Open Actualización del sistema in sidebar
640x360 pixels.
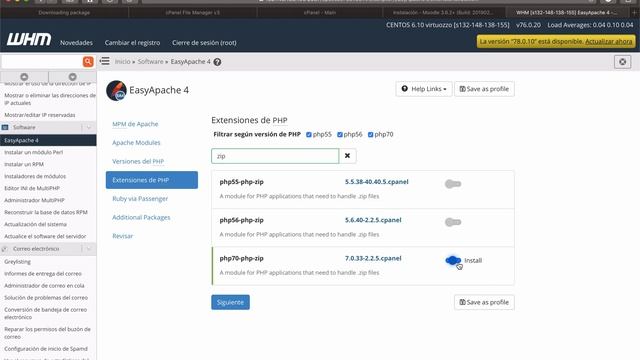[x=36, y=224]
